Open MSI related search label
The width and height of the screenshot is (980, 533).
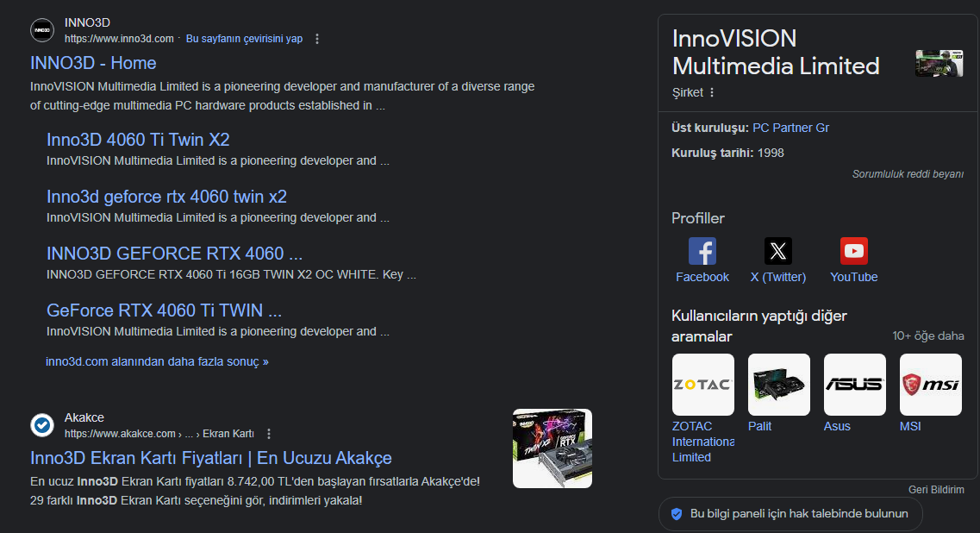click(x=910, y=426)
